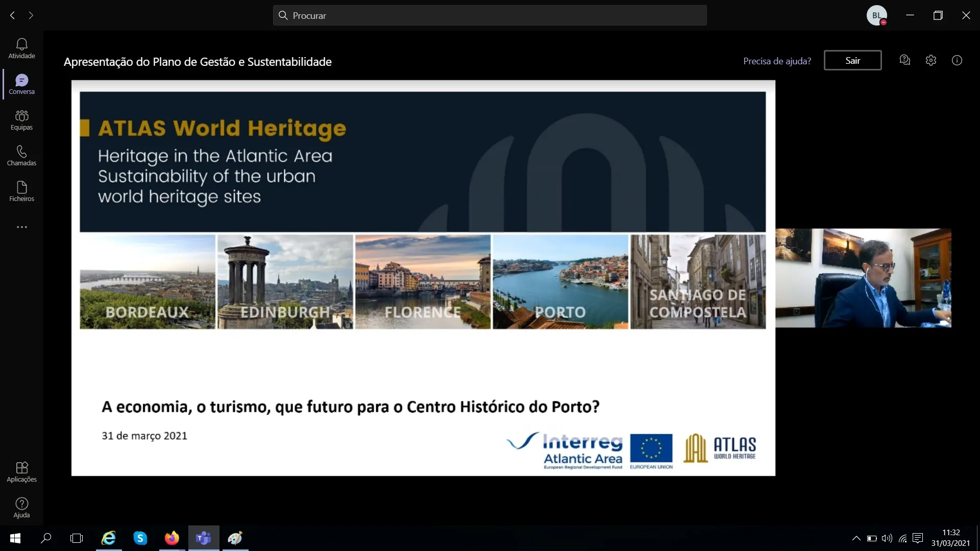Click the 'Precisa de ajuda?' link
Screen dimensions: 980x551
[777, 61]
